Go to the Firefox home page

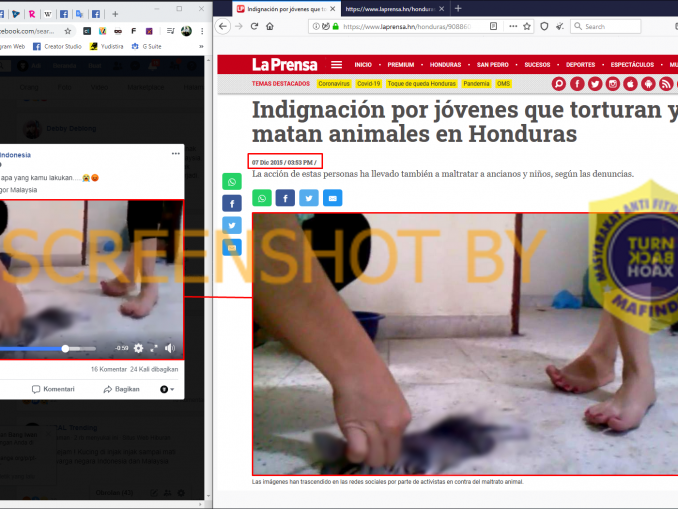pos(270,26)
